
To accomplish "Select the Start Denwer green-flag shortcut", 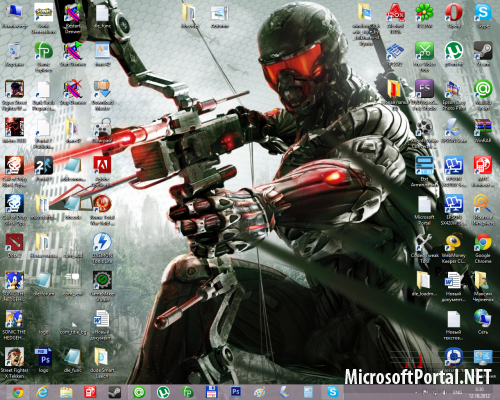I will 73,53.
